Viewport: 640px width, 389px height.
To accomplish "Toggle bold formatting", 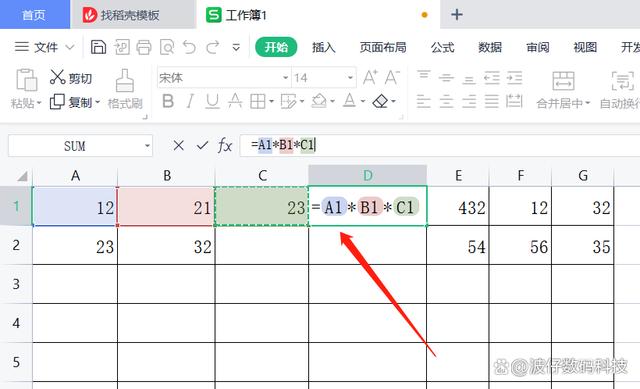I will coord(168,101).
